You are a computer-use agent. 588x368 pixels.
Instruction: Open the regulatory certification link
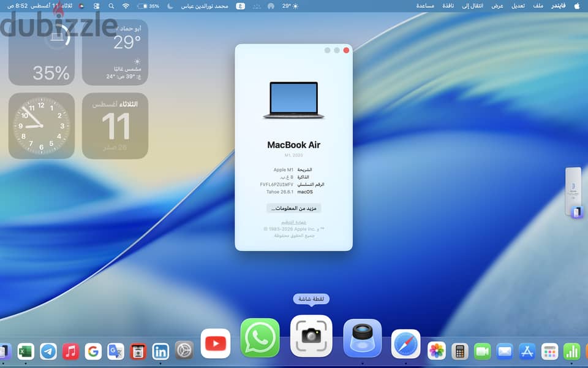tap(293, 222)
